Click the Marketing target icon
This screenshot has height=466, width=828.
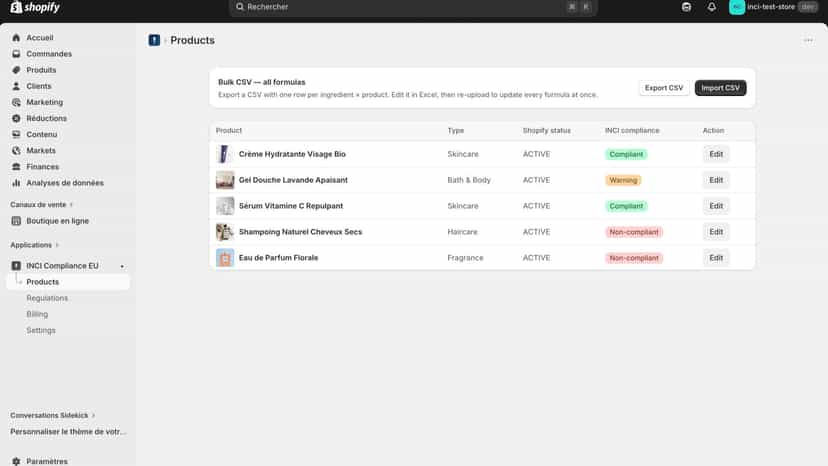[16, 102]
